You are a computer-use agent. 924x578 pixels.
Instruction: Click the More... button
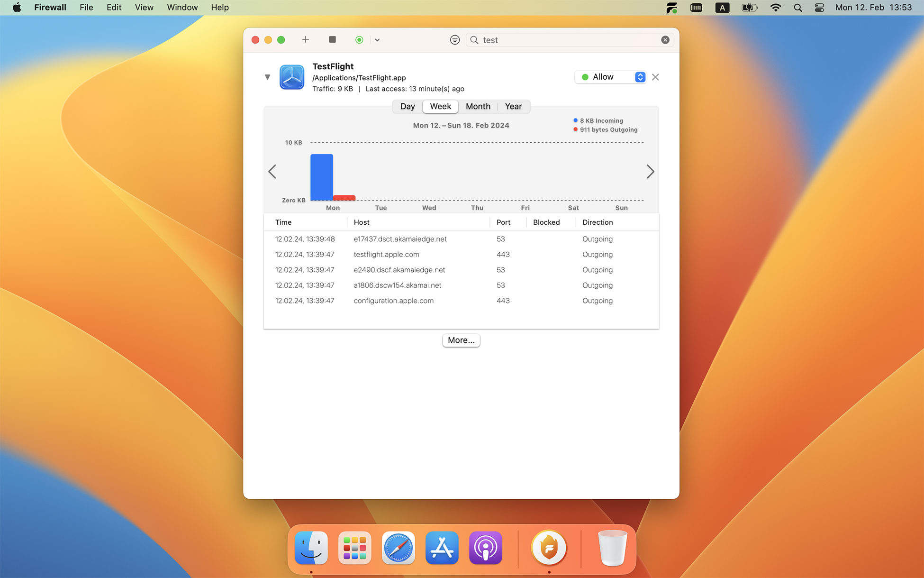(x=461, y=340)
